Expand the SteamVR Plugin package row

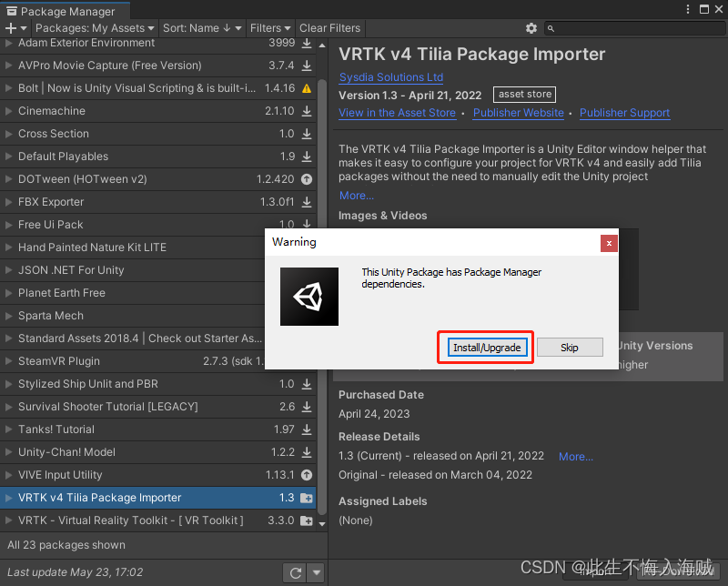click(8, 361)
